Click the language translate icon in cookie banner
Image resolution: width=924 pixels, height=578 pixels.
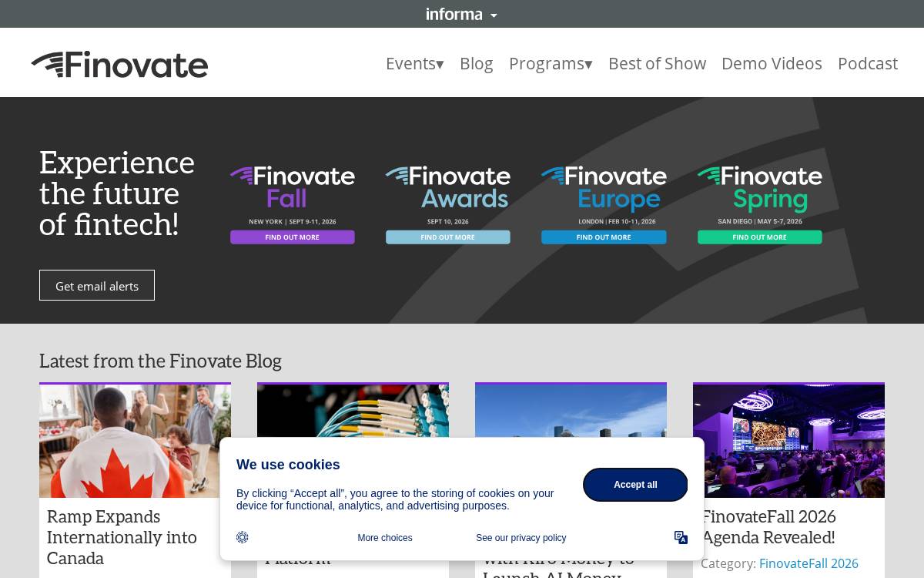click(x=681, y=537)
